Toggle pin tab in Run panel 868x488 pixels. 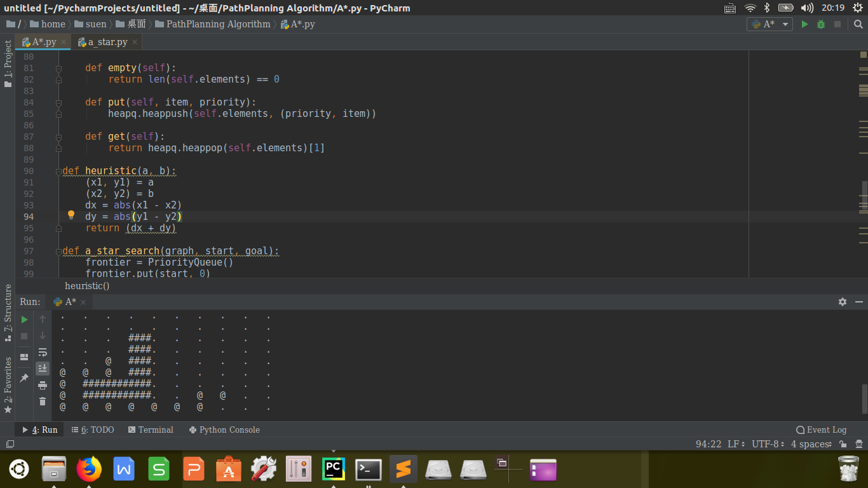(24, 378)
